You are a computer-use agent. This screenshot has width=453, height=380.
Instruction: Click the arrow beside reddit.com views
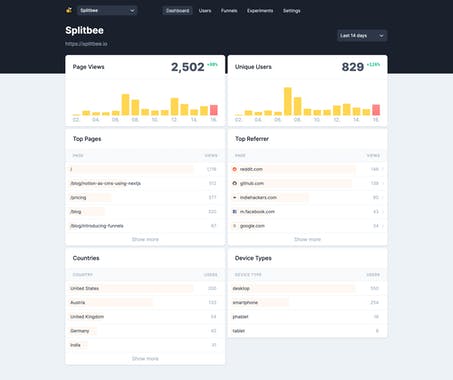(x=383, y=169)
